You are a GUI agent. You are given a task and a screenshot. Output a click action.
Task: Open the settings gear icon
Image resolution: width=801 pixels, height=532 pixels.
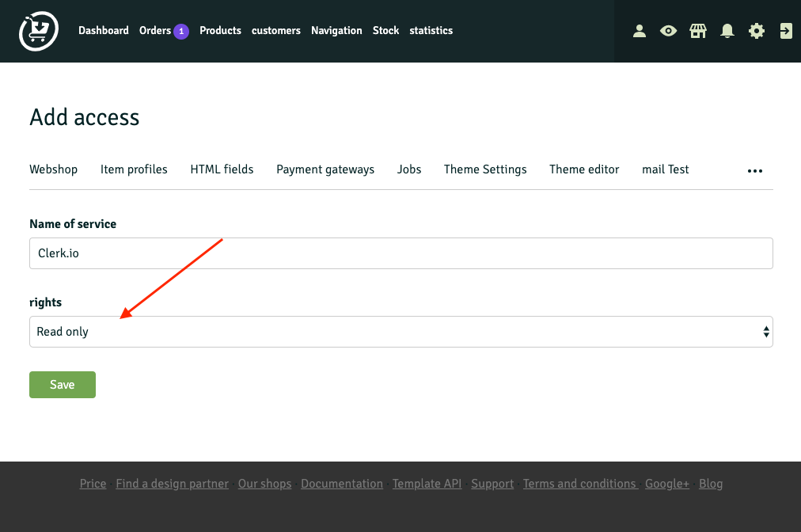[757, 31]
